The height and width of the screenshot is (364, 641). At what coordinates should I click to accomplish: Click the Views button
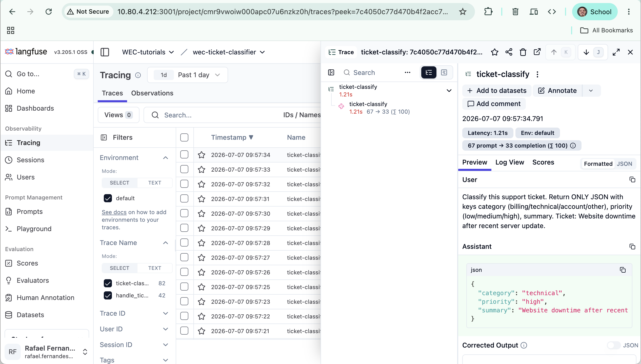tap(118, 115)
